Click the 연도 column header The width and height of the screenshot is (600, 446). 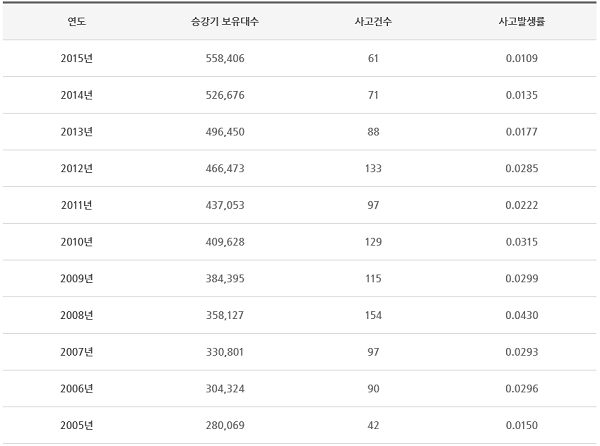point(76,21)
